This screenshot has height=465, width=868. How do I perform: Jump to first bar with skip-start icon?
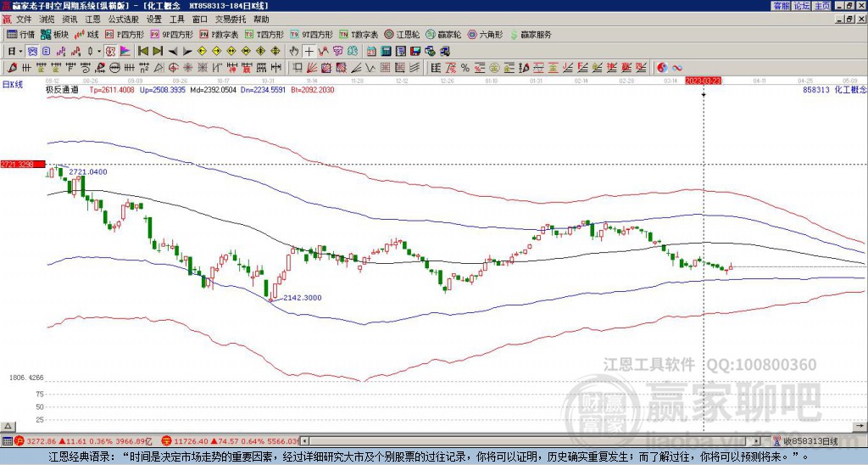click(142, 52)
